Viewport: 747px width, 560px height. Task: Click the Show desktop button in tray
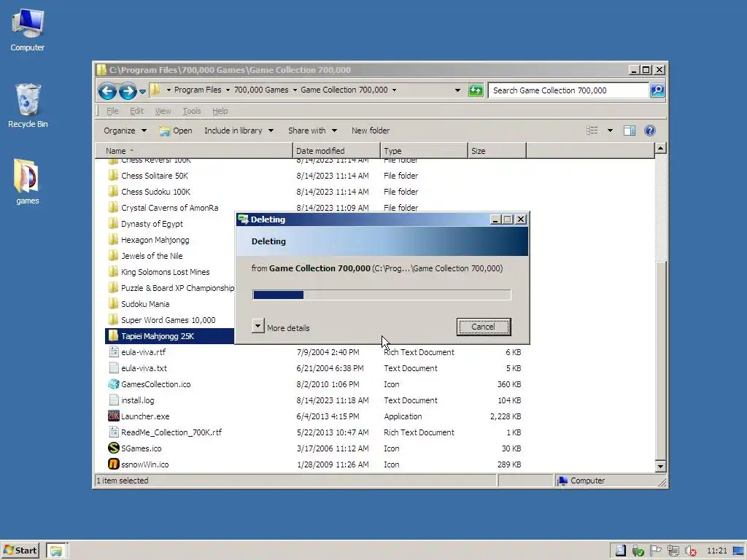click(738, 551)
